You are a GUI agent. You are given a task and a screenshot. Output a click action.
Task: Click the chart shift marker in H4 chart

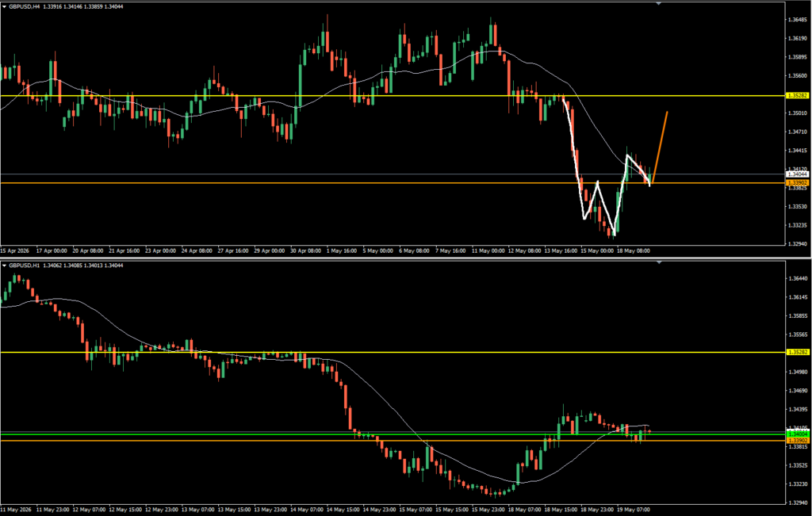pos(658,3)
